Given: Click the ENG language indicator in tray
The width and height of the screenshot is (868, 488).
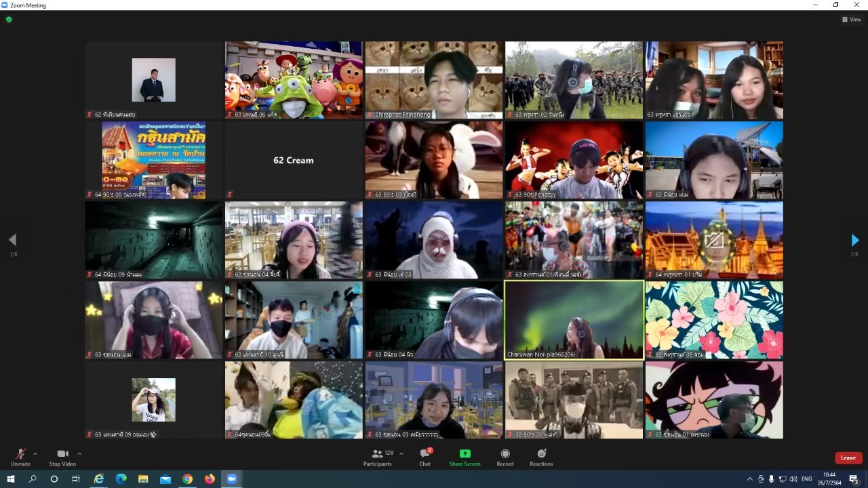Looking at the screenshot, I should [x=806, y=479].
